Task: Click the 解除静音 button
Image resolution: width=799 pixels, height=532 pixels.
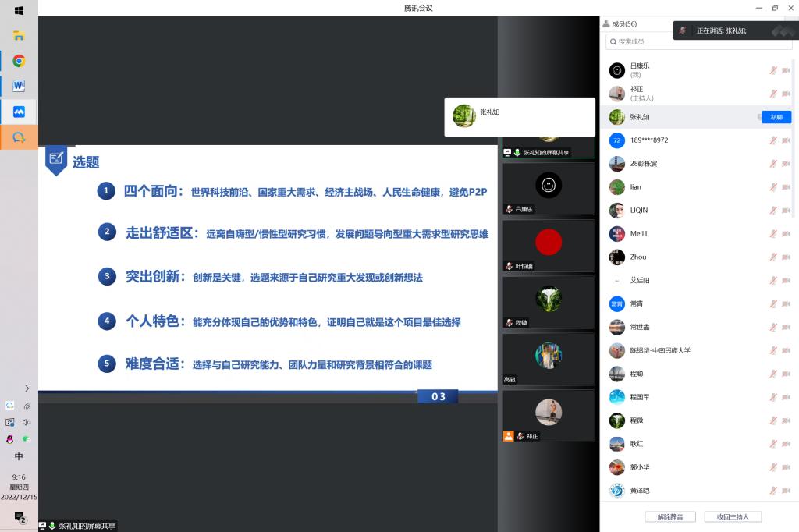Action: pyautogui.click(x=669, y=516)
